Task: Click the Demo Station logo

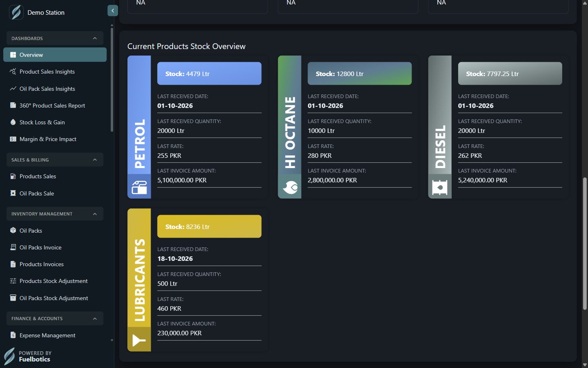Action: (x=16, y=12)
